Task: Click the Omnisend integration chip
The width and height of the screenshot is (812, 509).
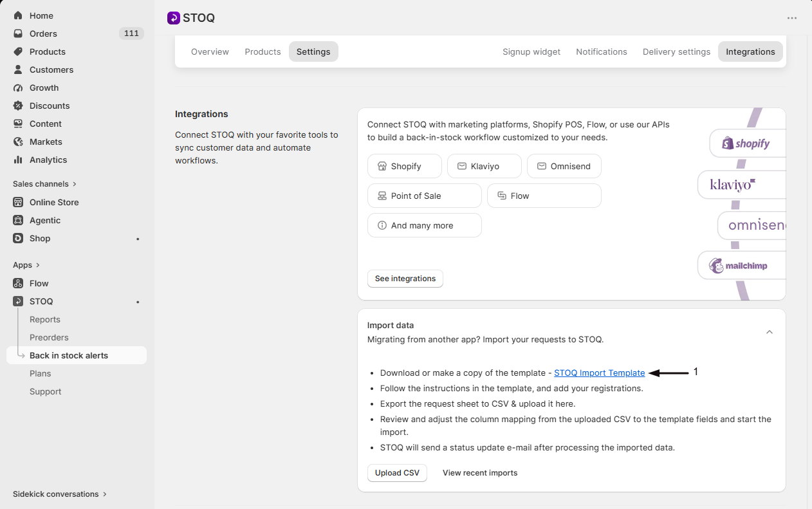Action: click(564, 166)
